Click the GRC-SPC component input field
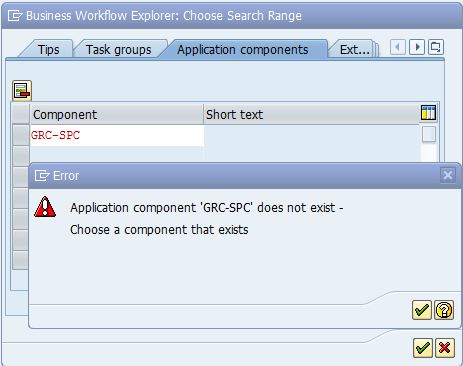Screen dimensions: 463x366 click(x=117, y=135)
